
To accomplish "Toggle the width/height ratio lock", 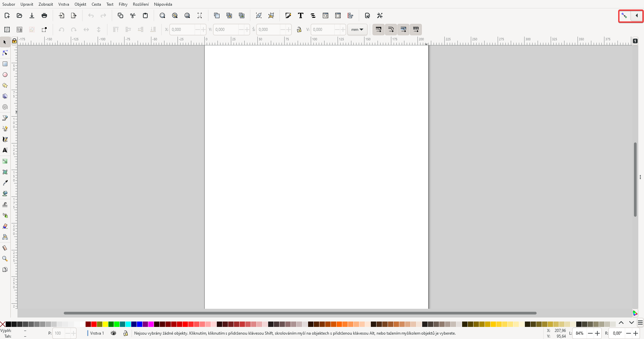I will tap(299, 30).
